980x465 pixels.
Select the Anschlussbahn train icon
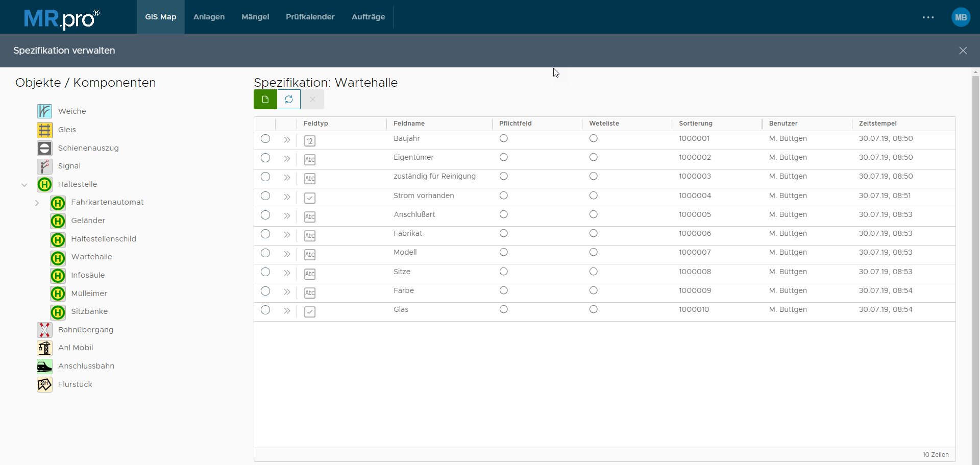(44, 366)
